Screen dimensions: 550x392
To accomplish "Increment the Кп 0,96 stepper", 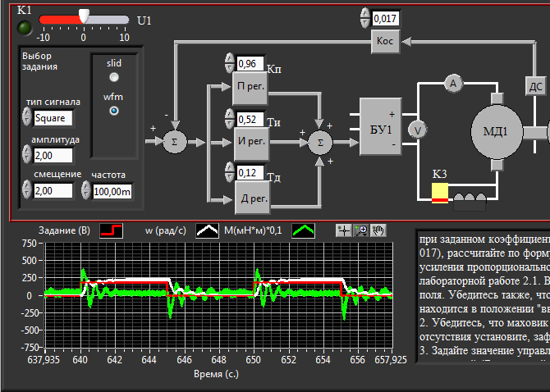I will [229, 58].
